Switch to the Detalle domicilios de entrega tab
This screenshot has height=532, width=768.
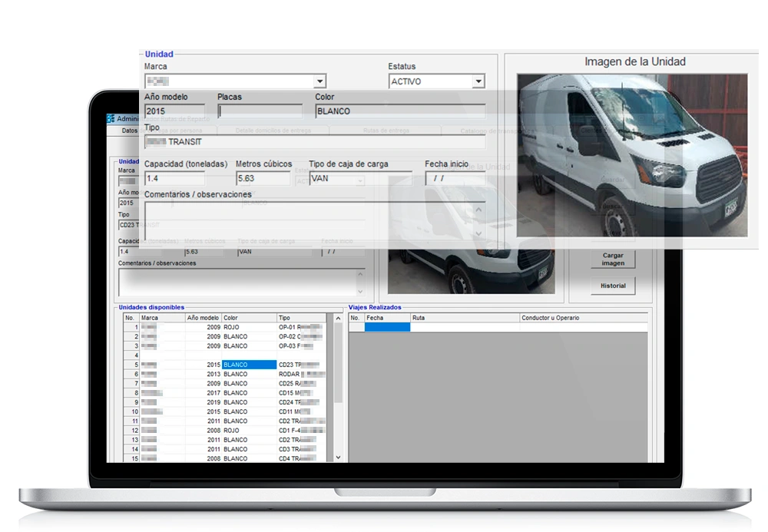[x=273, y=131]
